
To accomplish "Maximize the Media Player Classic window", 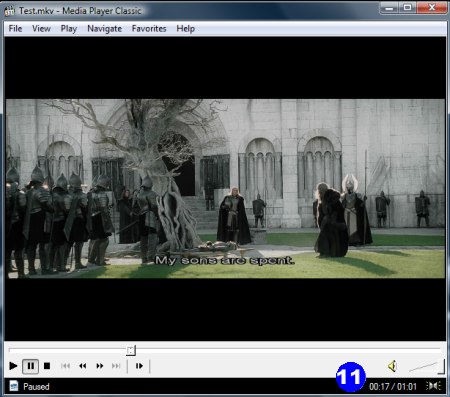I will click(407, 8).
